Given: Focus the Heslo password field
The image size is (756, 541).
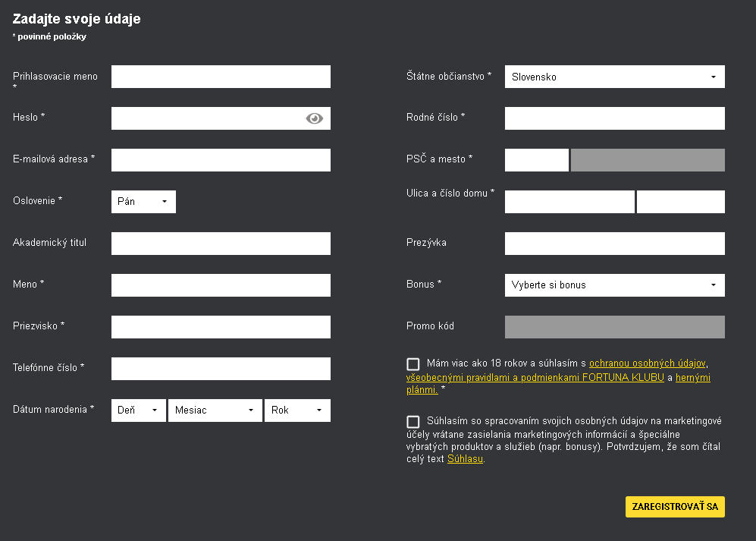Looking at the screenshot, I should (221, 118).
